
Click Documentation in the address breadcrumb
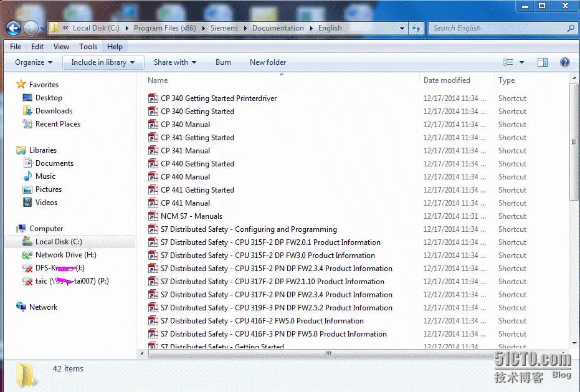pyautogui.click(x=278, y=28)
